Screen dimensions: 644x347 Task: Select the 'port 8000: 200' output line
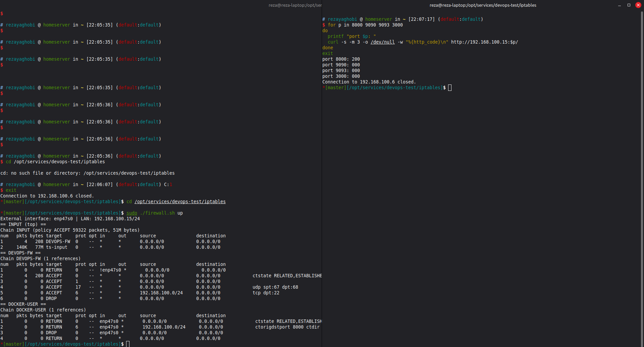[x=341, y=59]
